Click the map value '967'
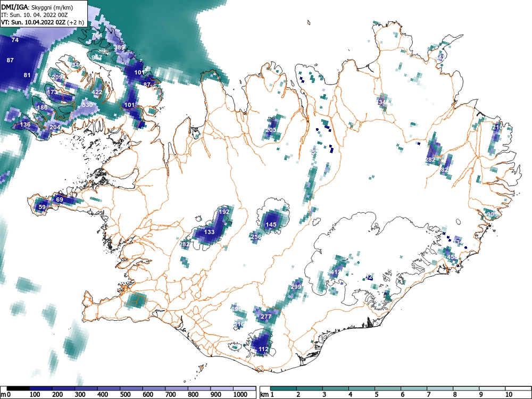Image resolution: width=532 pixels, height=399 pixels. [97, 57]
